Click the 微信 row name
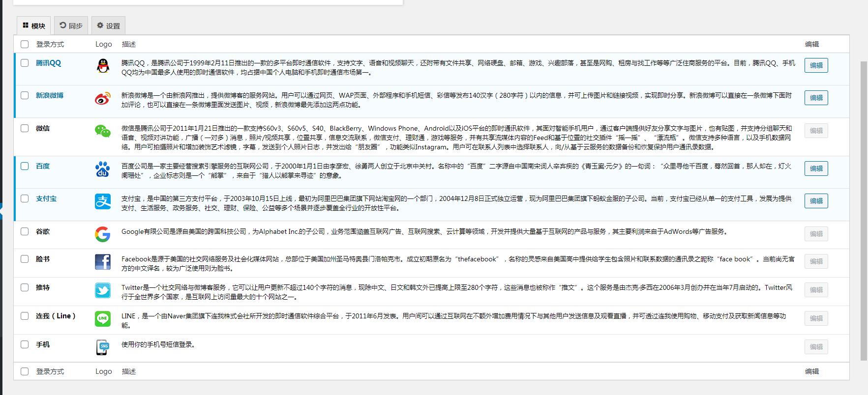The image size is (868, 395). point(43,128)
